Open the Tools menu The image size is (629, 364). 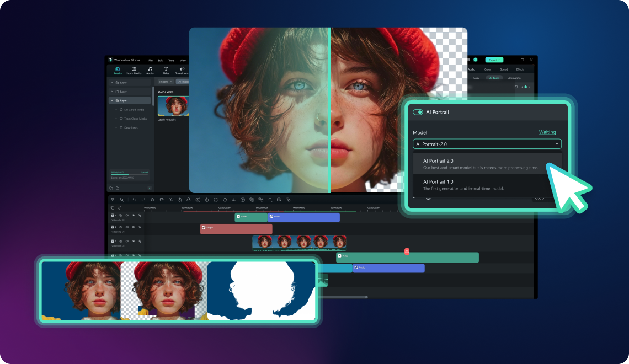click(x=171, y=60)
